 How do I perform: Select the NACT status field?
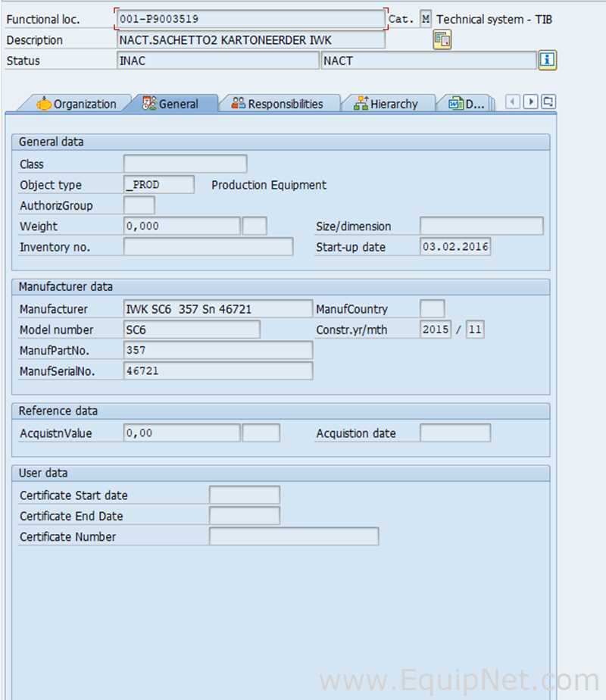[429, 61]
